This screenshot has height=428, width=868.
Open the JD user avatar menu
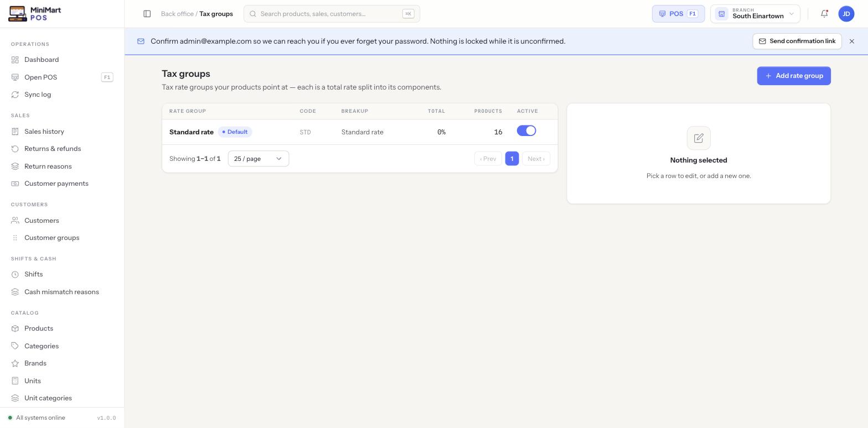point(846,14)
